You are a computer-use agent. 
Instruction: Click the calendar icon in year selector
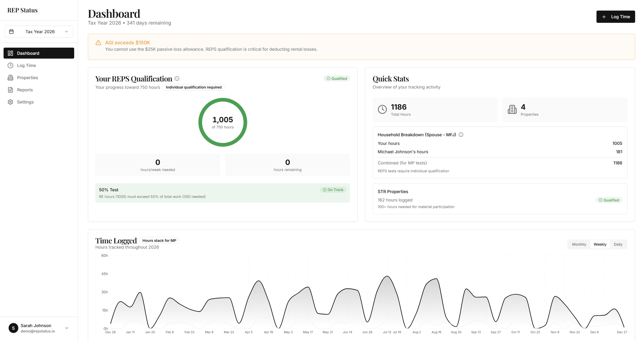click(x=11, y=32)
